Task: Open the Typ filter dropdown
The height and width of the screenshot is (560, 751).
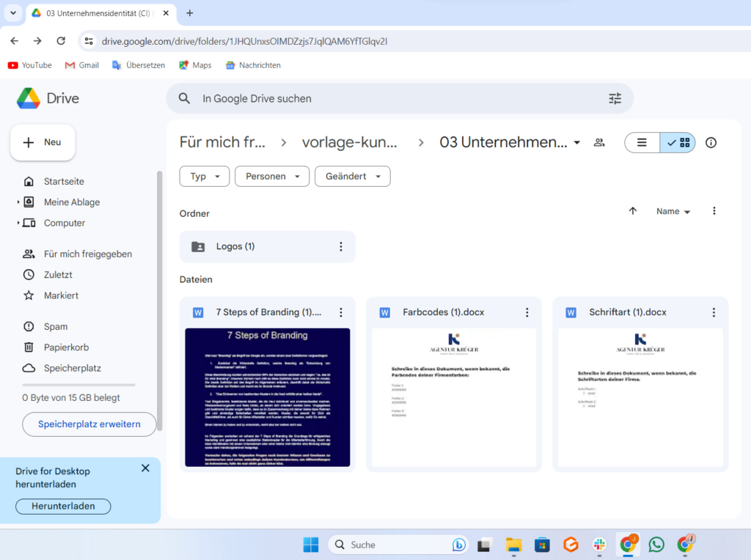Action: pos(205,177)
